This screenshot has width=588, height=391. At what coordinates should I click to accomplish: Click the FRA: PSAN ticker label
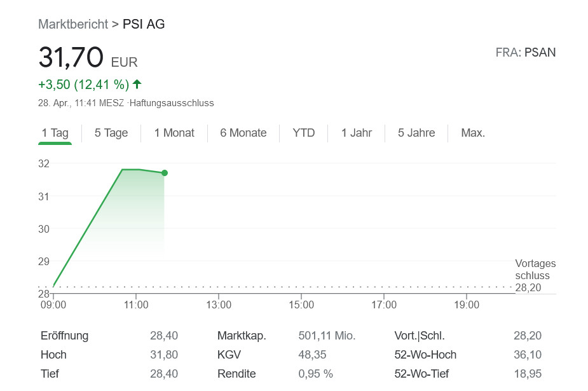click(x=526, y=53)
